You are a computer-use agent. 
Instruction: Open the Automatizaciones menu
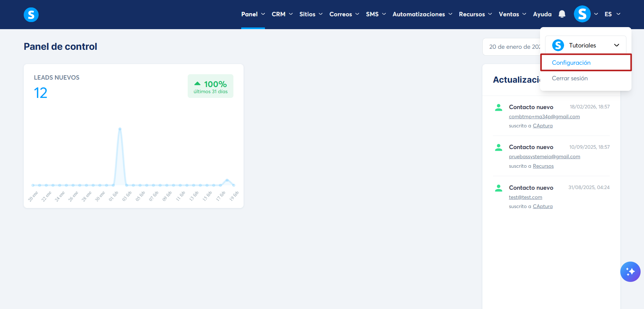[x=419, y=14]
